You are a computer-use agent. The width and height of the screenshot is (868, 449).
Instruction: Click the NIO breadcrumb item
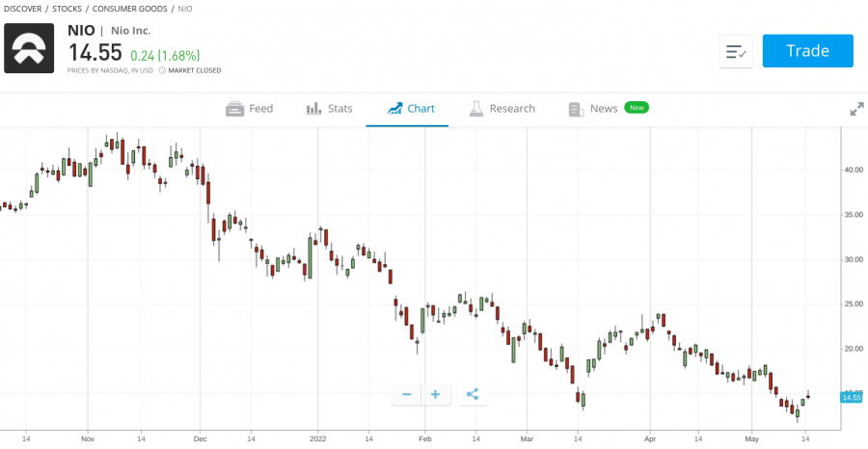[x=185, y=9]
